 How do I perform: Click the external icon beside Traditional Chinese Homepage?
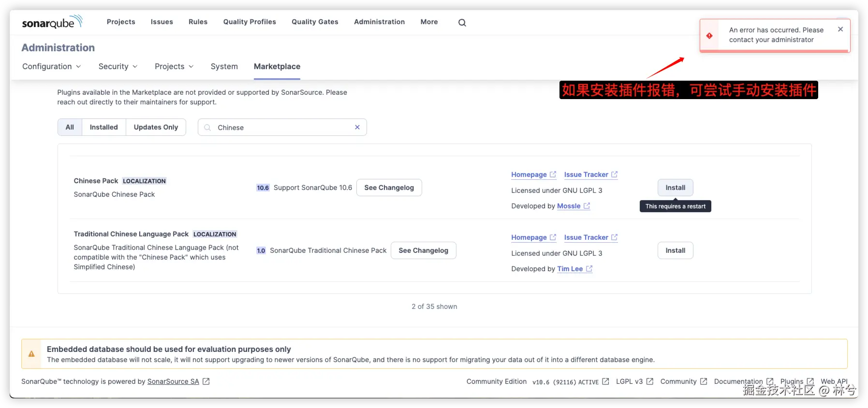(553, 237)
